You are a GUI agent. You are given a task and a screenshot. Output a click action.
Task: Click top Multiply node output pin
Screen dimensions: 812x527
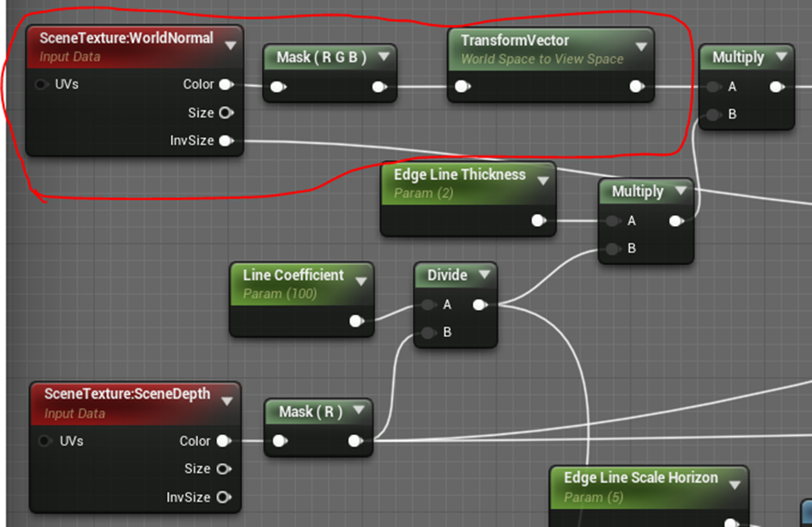coord(777,87)
